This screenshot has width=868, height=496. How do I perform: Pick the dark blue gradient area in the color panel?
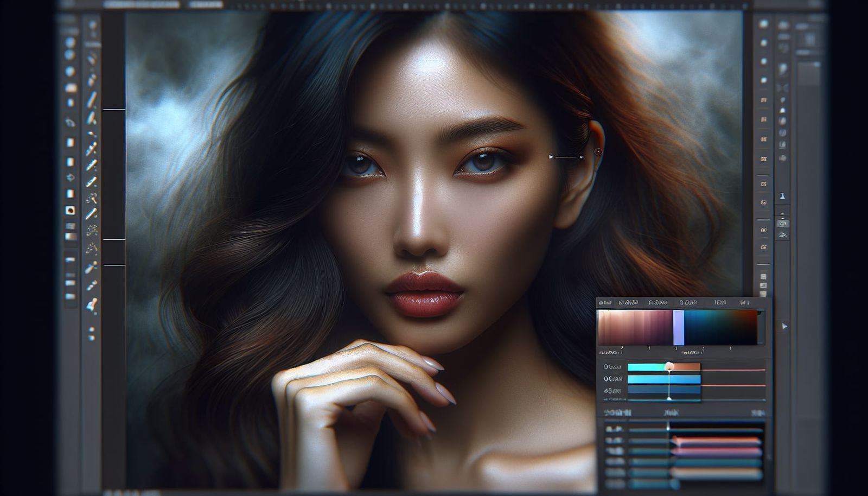coord(720,327)
